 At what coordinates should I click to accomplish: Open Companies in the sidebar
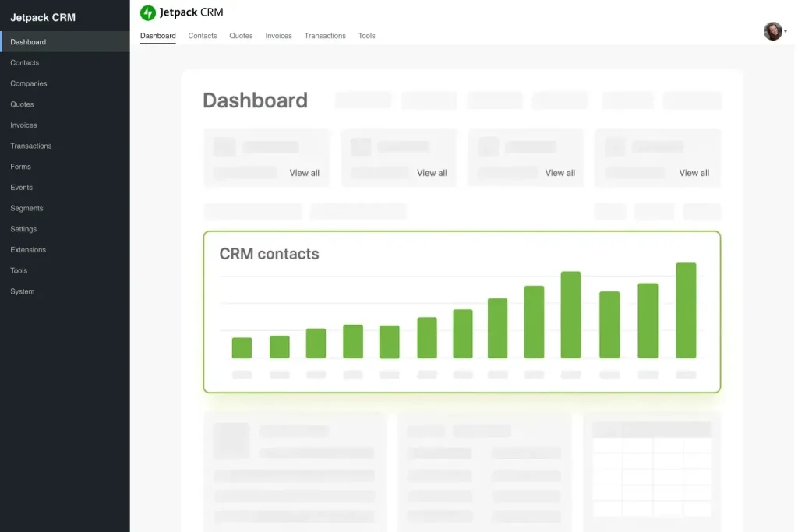point(27,83)
